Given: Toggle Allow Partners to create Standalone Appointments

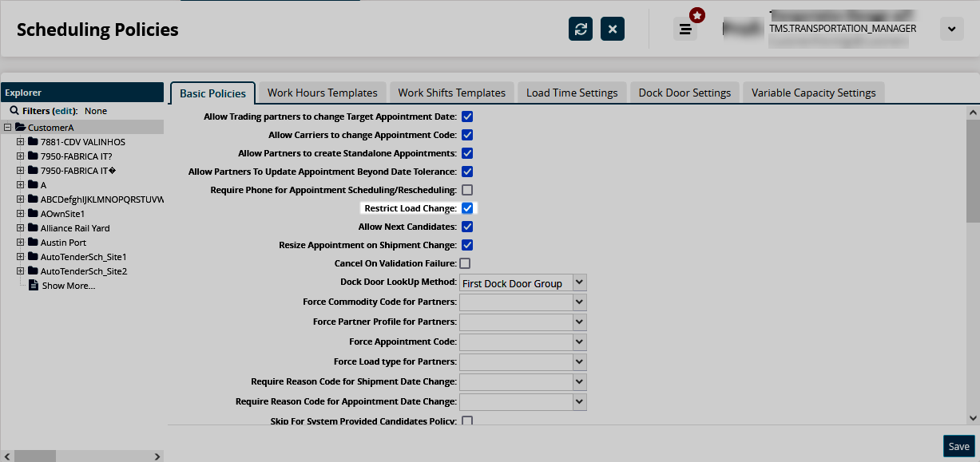Looking at the screenshot, I should tap(467, 153).
